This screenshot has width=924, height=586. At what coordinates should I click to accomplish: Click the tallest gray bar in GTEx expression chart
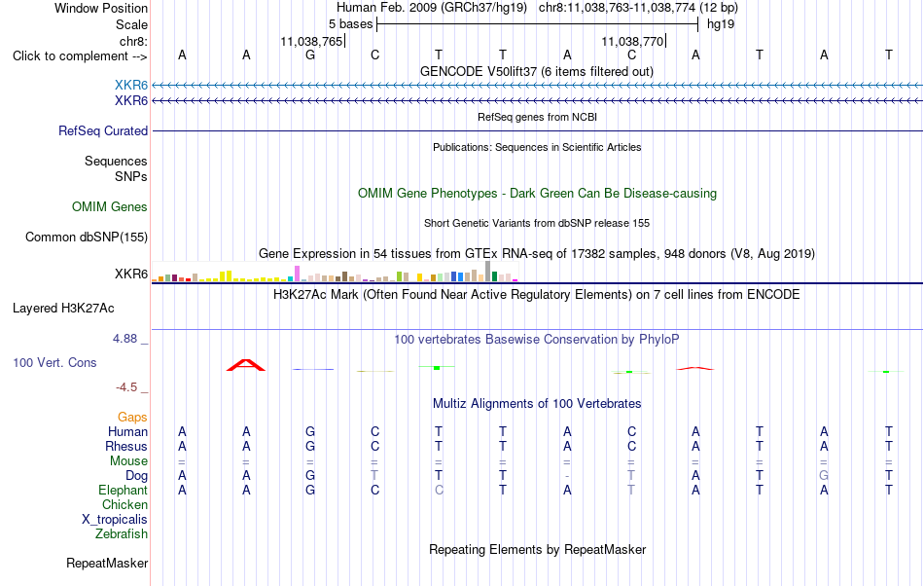[x=487, y=272]
